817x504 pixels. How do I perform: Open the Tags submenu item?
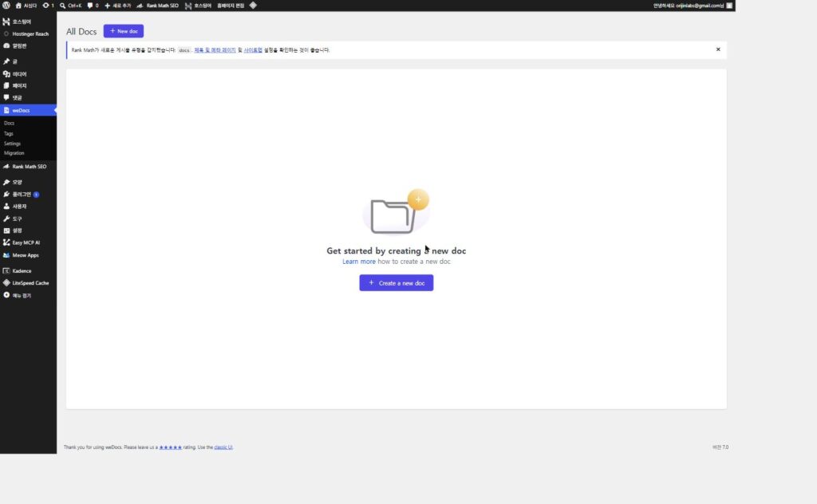click(x=8, y=133)
